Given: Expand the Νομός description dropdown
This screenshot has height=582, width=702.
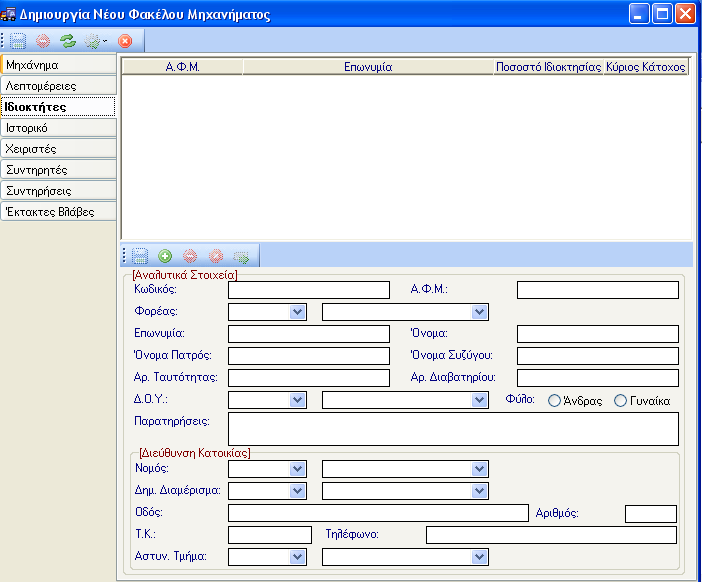Looking at the screenshot, I should (479, 469).
